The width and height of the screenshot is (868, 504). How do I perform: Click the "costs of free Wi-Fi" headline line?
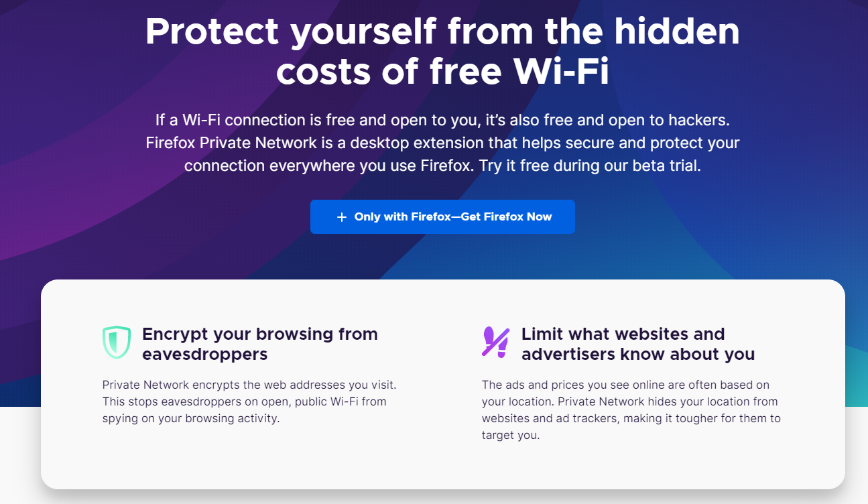point(442,72)
